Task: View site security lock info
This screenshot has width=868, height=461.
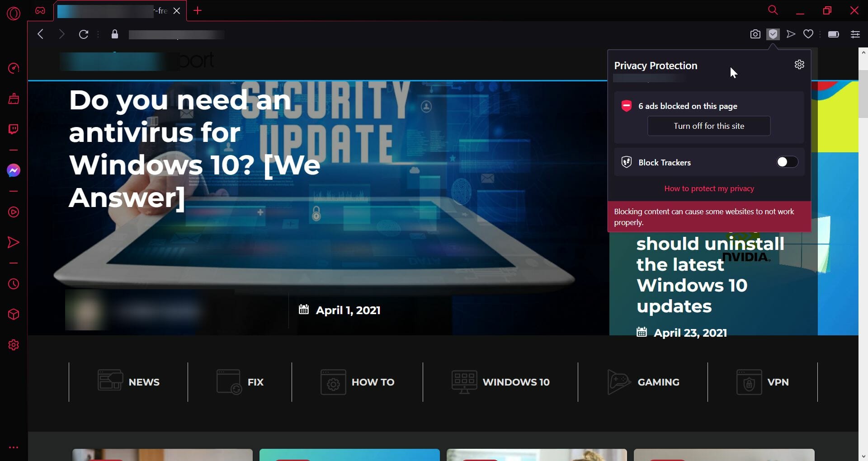Action: 115,34
